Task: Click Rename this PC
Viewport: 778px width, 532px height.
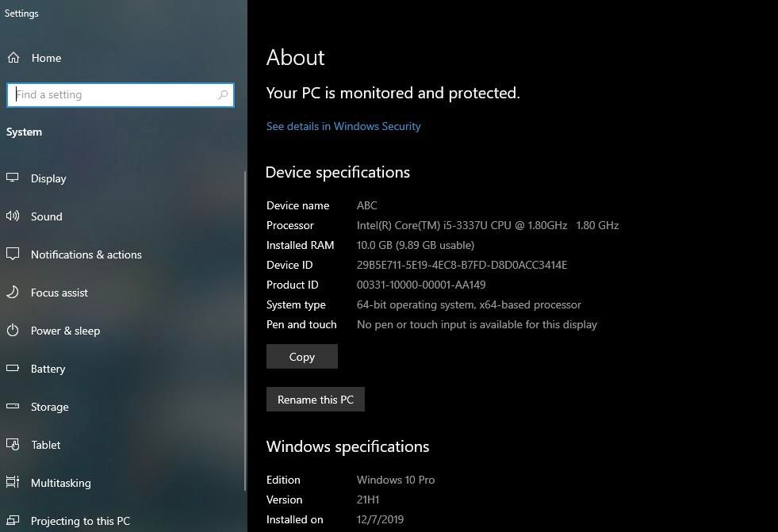Action: pos(315,399)
